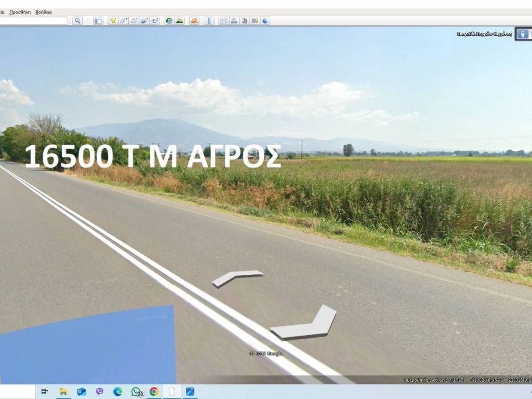Open Google Chrome from the taskbar
Screen dimensions: 532x399
click(x=154, y=392)
